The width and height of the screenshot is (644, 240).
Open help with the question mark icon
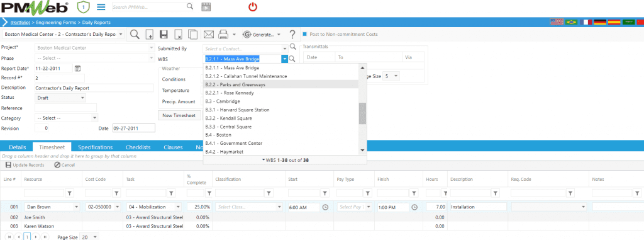(292, 35)
